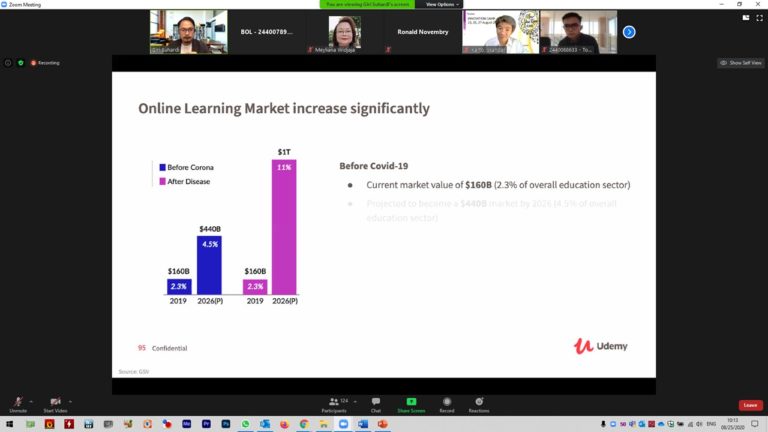The height and width of the screenshot is (432, 768).
Task: Click the red Leave button
Action: pos(750,405)
